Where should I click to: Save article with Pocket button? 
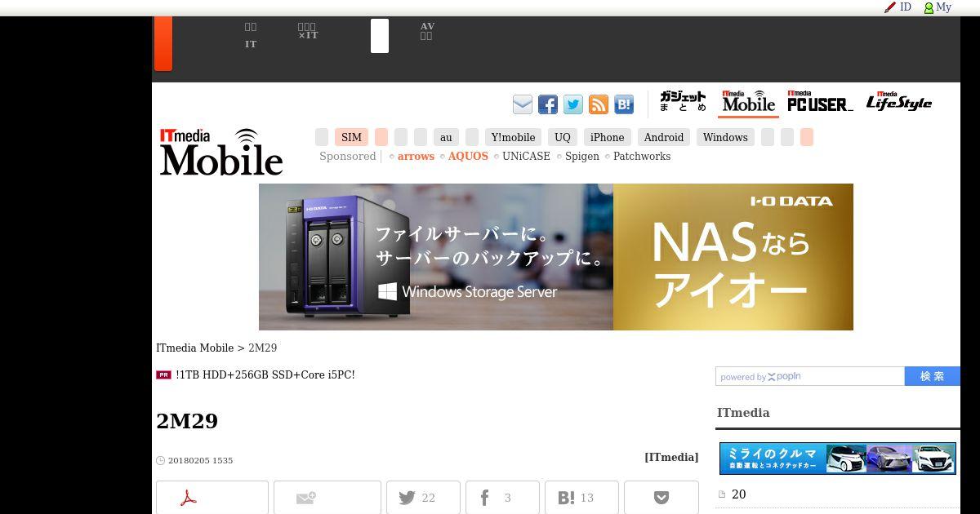coord(661,498)
